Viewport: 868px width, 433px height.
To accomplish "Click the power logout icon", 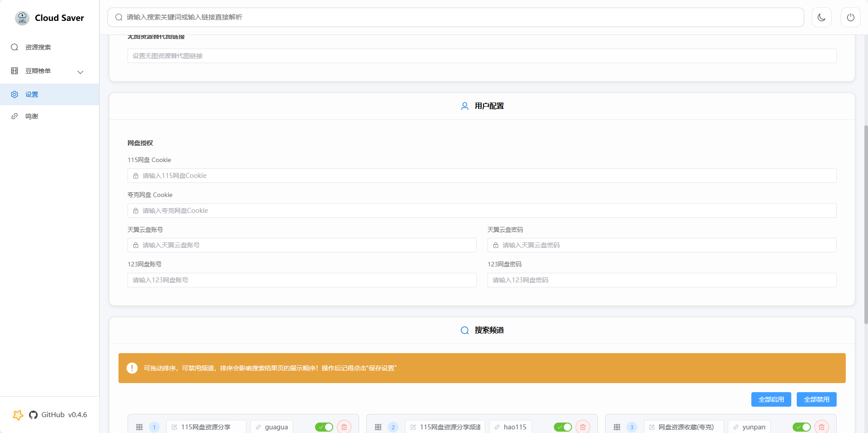I will tap(851, 17).
